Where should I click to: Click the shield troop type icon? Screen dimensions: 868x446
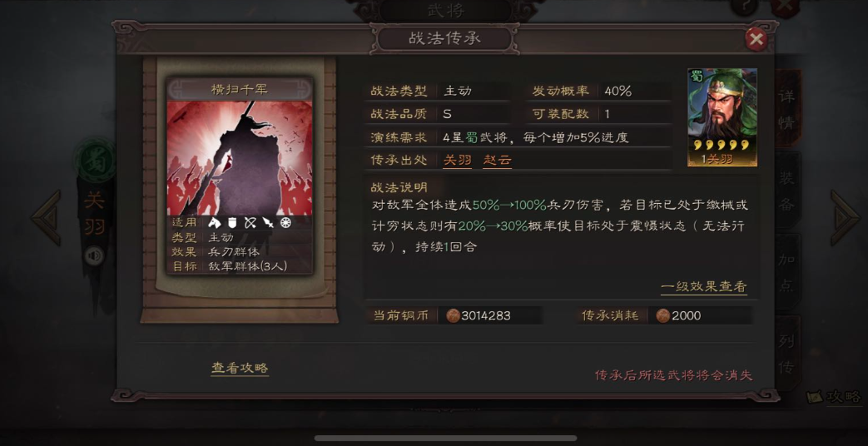[x=232, y=223]
